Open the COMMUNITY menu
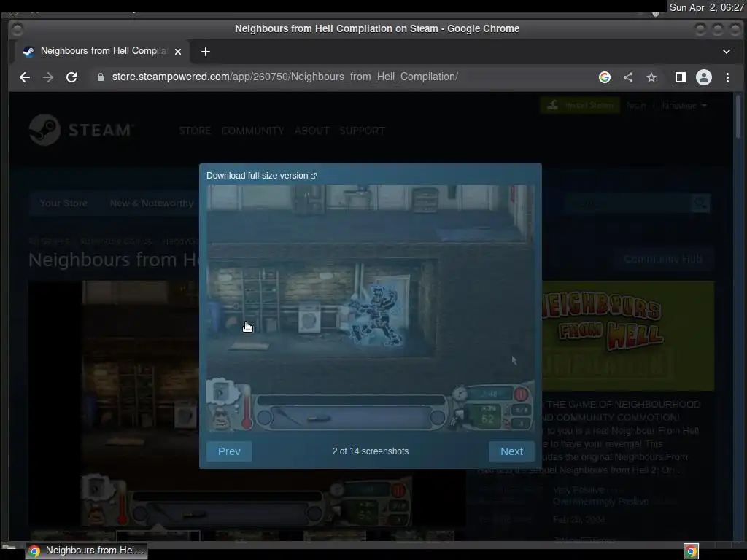This screenshot has width=747, height=560. pyautogui.click(x=252, y=131)
